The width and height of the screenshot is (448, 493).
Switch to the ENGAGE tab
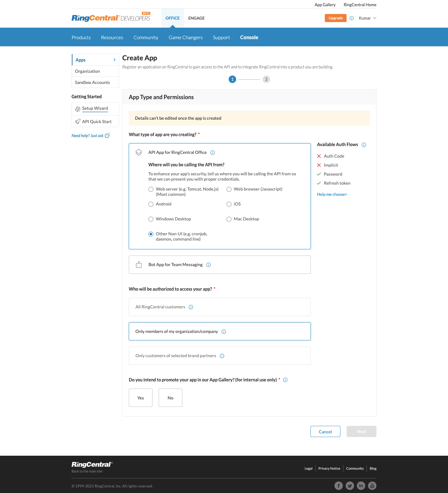[196, 18]
